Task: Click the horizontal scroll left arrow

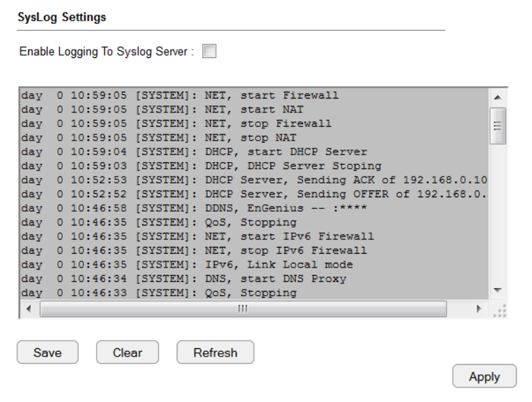Action: pos(29,309)
